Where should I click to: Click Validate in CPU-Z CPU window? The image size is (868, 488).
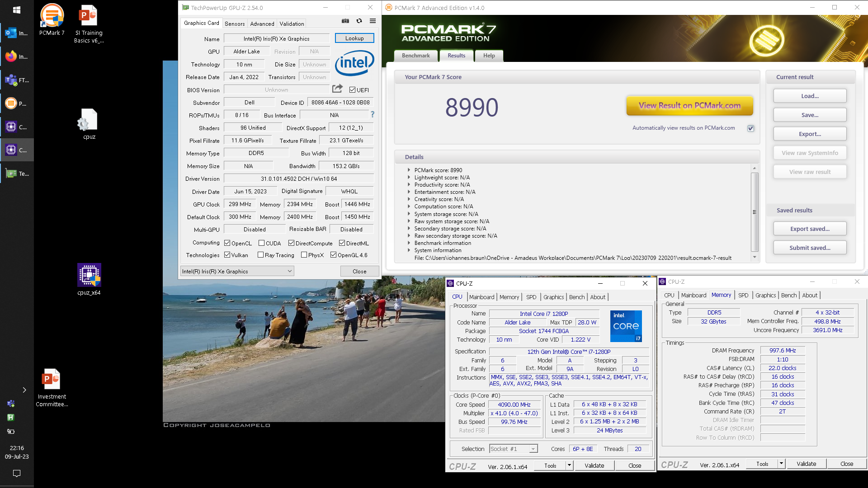594,465
